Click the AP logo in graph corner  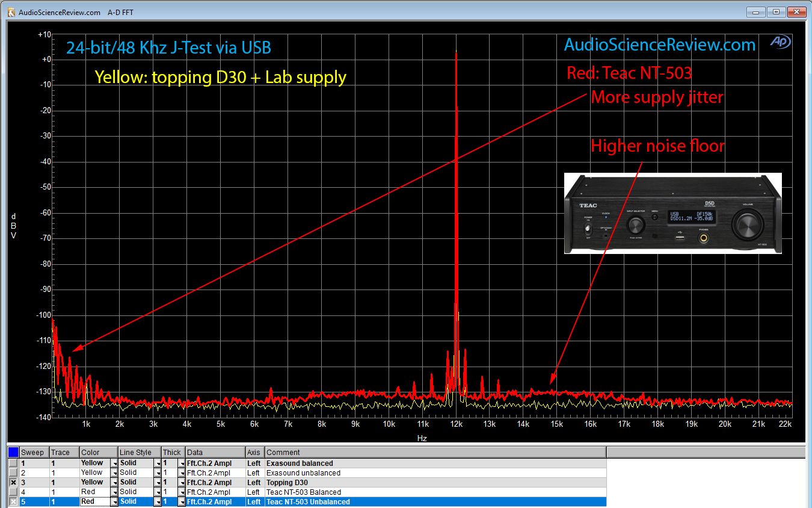(x=780, y=42)
